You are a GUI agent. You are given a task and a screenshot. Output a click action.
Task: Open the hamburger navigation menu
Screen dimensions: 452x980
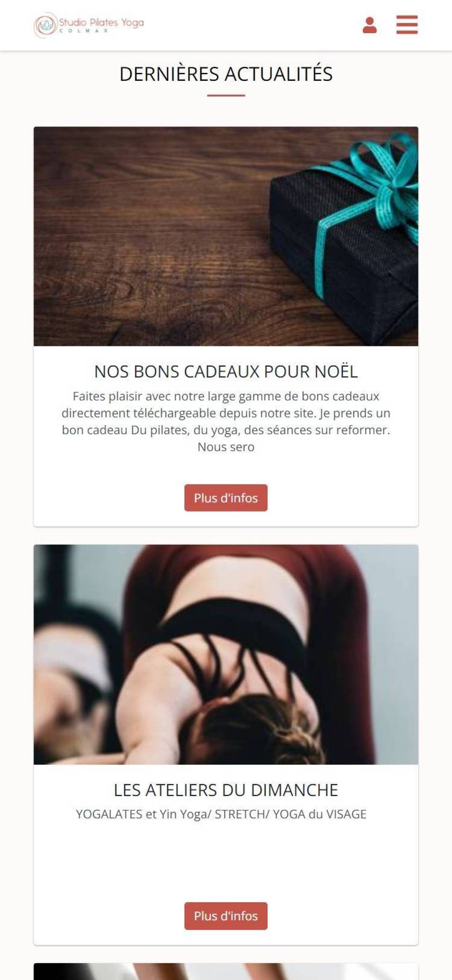407,25
